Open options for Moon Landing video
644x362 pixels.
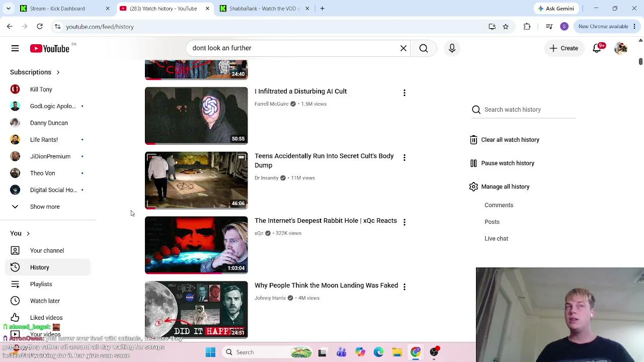click(x=404, y=287)
